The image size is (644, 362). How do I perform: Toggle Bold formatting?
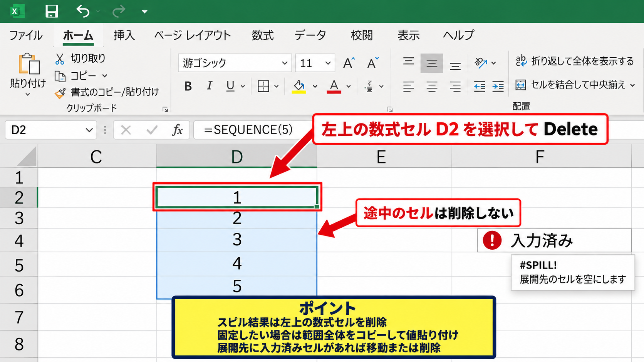click(x=188, y=86)
